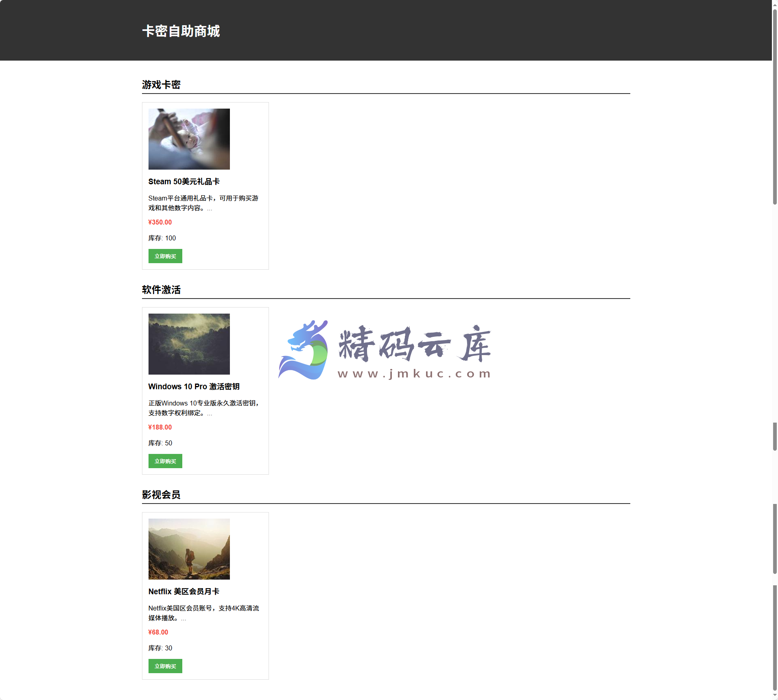
Task: Click the 影视会员 category heading
Action: pos(161,495)
